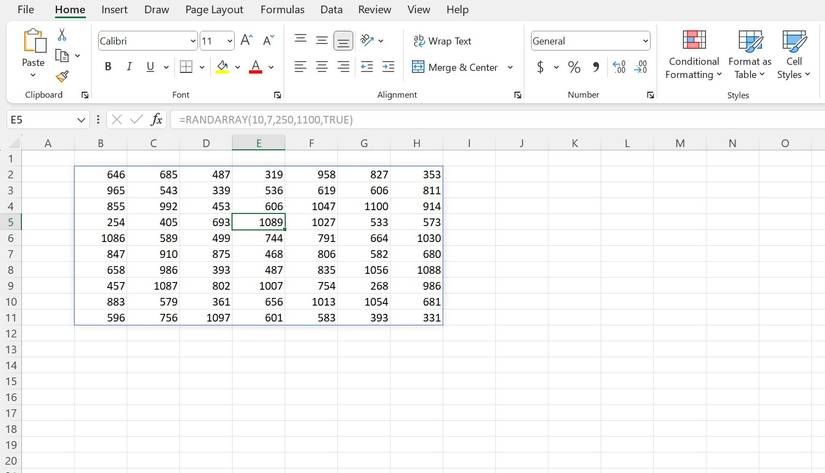Switch to the Page Layout tab
825x473 pixels.
point(214,9)
